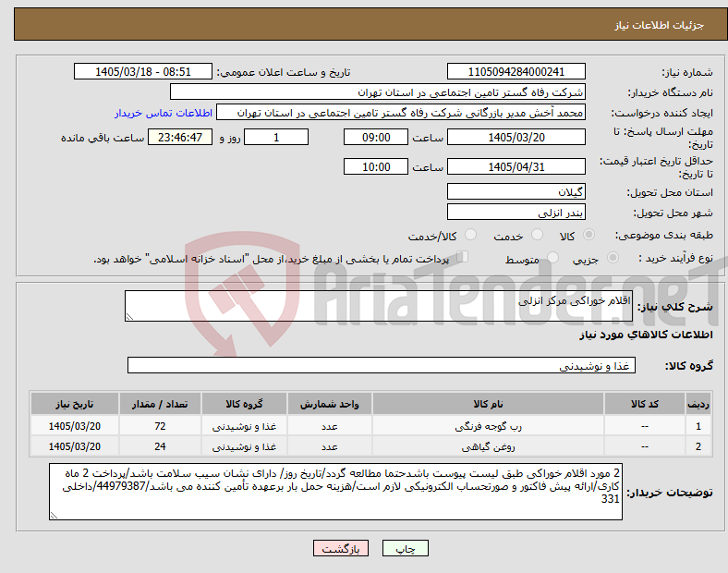Click the resize handle of توضیحات خریدار box
The image size is (728, 573).
click(54, 515)
